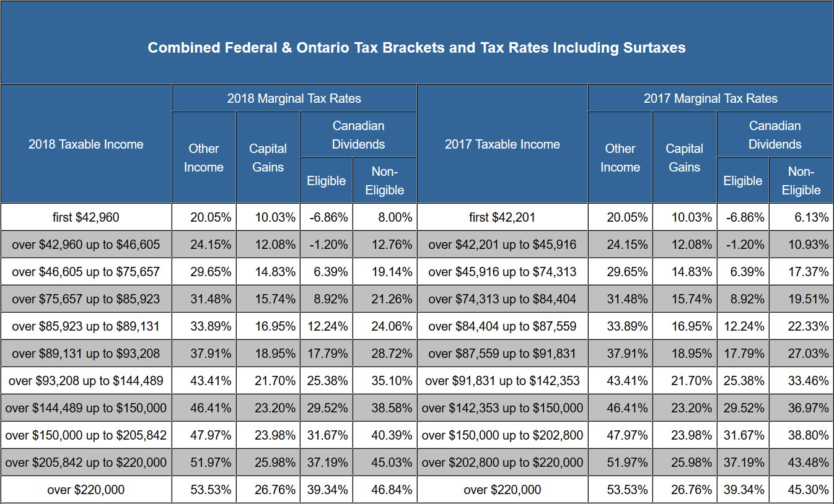Select 'over $205,842 up to $220,000' bracket
The image size is (834, 504).
86,462
